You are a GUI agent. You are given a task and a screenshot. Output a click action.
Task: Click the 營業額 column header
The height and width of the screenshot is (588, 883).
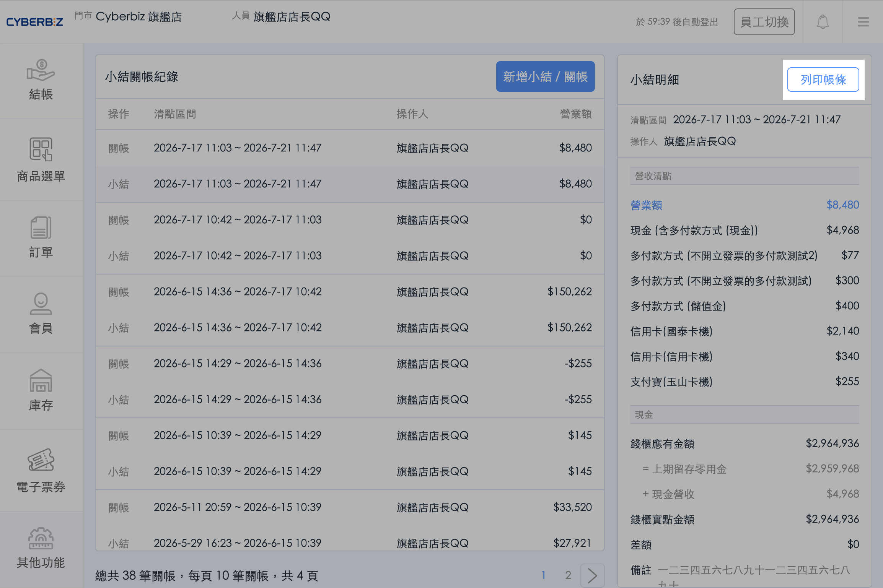[x=576, y=114]
